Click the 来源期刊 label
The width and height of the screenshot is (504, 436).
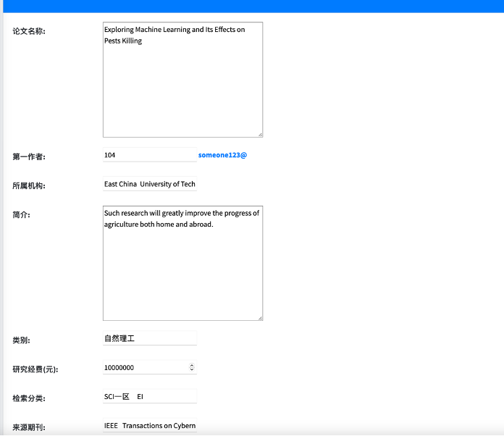point(29,427)
